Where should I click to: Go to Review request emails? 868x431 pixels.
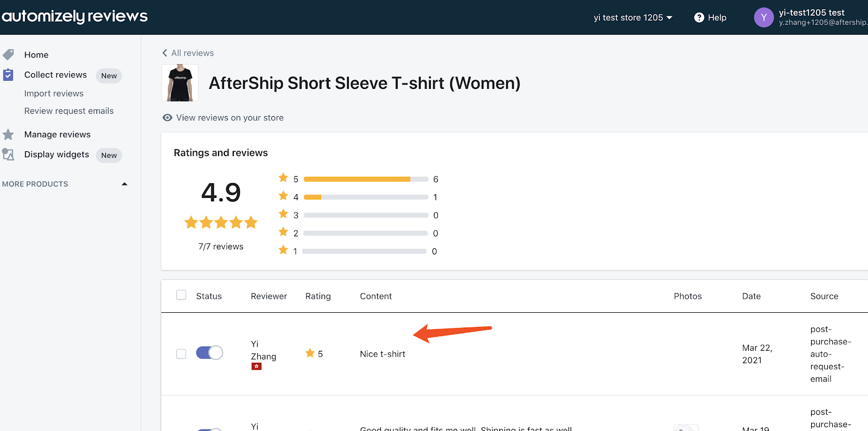69,111
